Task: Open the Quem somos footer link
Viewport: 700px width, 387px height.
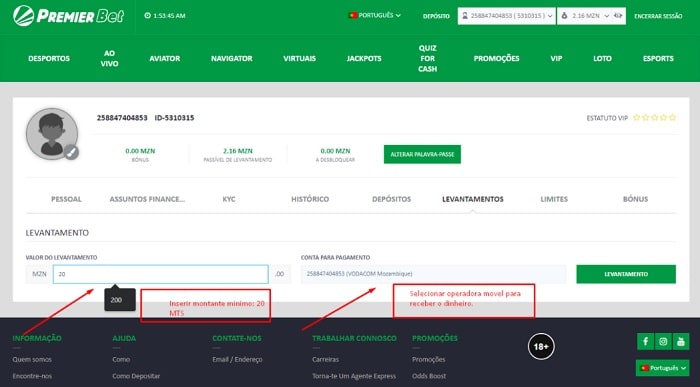Action: (32, 359)
